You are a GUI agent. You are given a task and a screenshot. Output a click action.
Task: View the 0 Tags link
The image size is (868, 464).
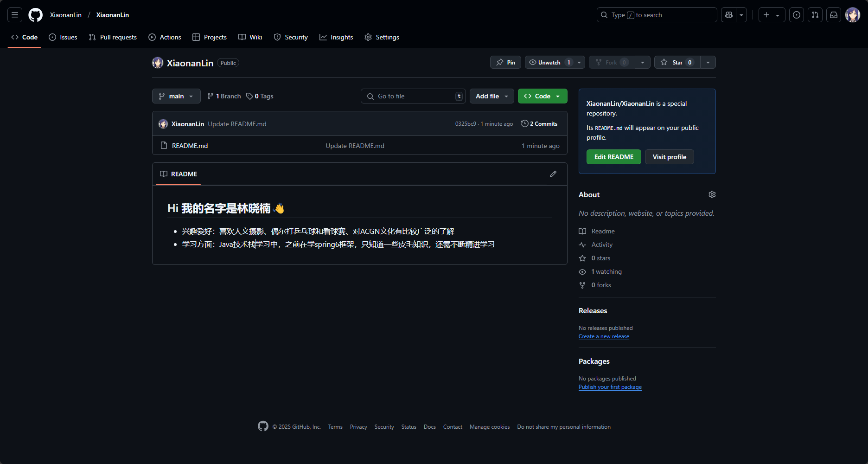tap(260, 96)
